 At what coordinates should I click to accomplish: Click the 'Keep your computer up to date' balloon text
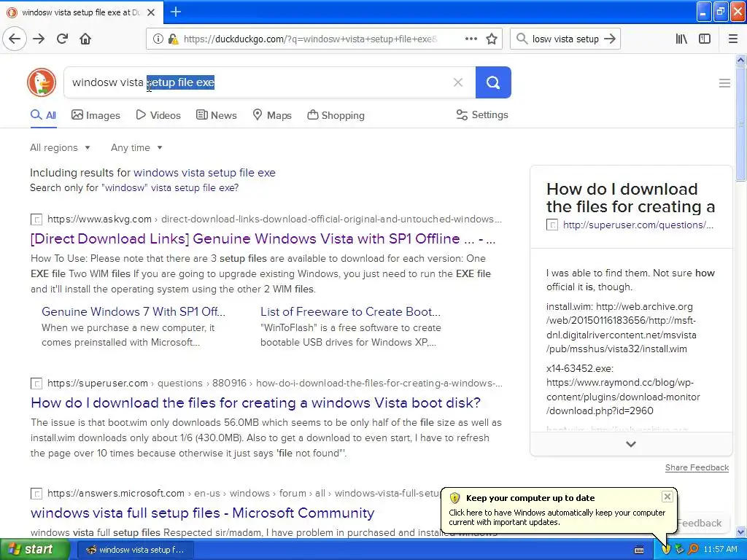(x=557, y=518)
